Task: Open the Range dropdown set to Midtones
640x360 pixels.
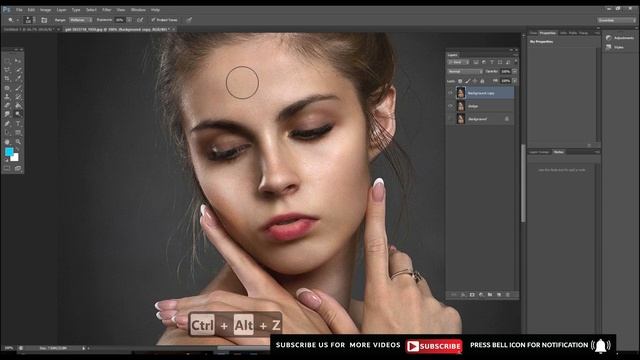Action: tap(80, 20)
